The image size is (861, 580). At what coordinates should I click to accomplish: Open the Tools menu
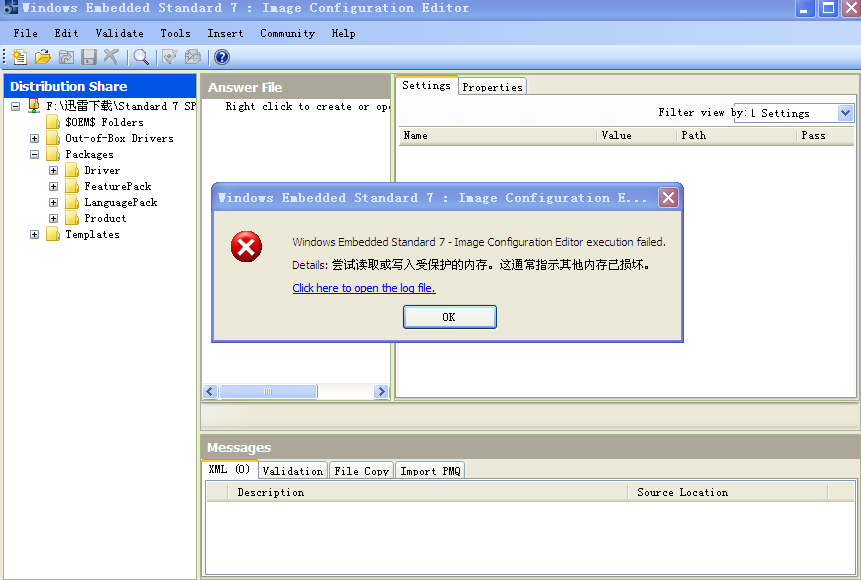175,34
